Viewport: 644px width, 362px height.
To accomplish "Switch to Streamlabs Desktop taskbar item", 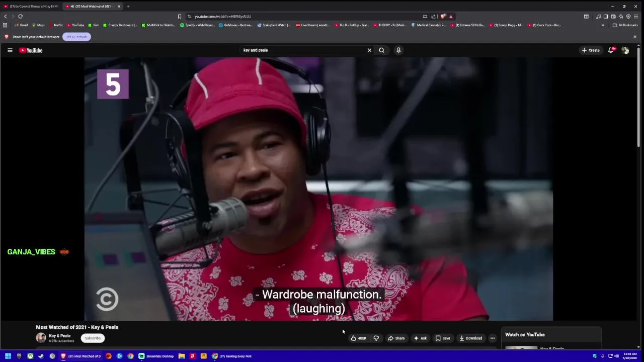I will click(x=156, y=356).
